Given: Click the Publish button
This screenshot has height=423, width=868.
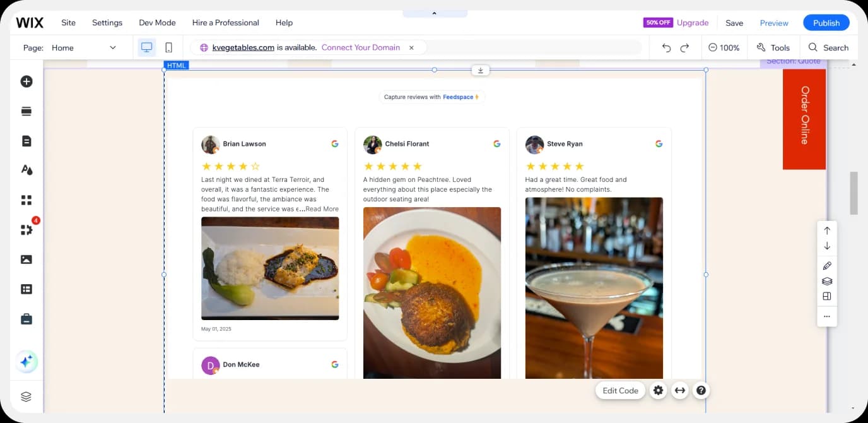Looking at the screenshot, I should 826,22.
